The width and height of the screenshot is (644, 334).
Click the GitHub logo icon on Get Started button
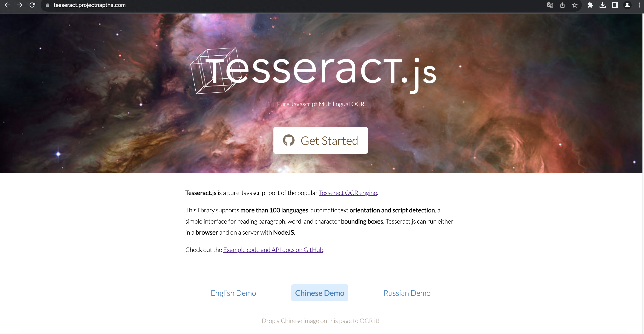(289, 140)
